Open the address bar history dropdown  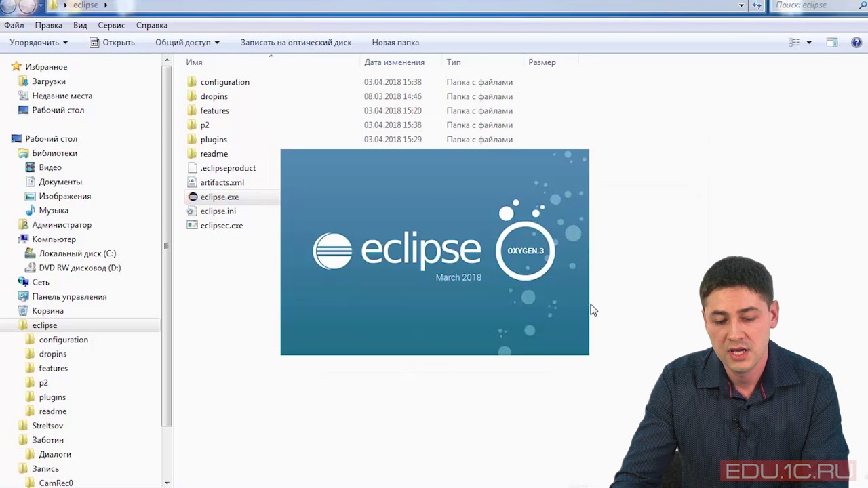(x=742, y=5)
